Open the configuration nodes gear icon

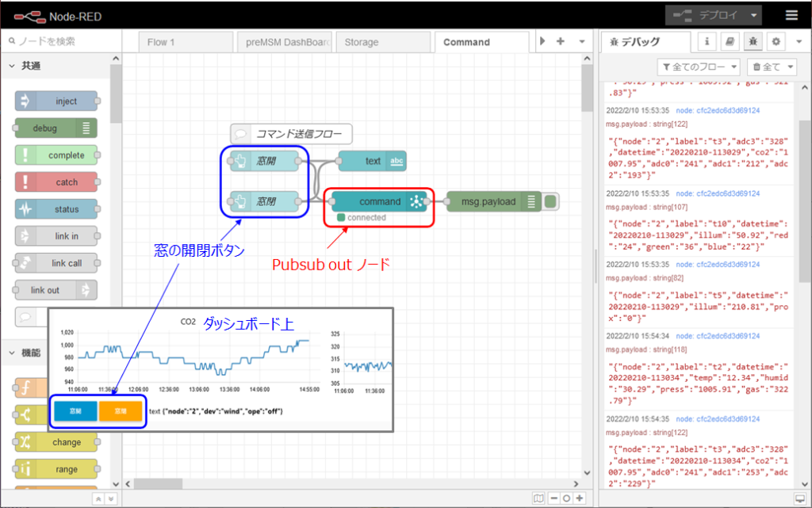(x=776, y=42)
